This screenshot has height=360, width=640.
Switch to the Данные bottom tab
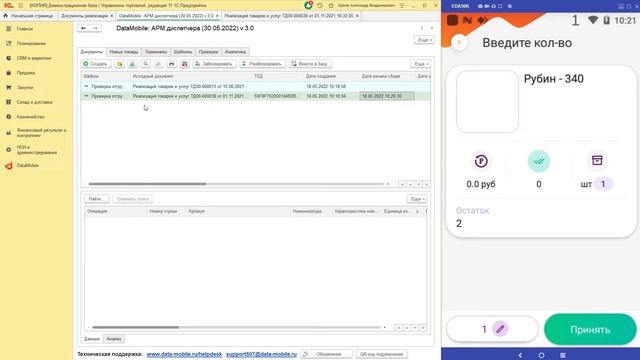click(x=92, y=339)
